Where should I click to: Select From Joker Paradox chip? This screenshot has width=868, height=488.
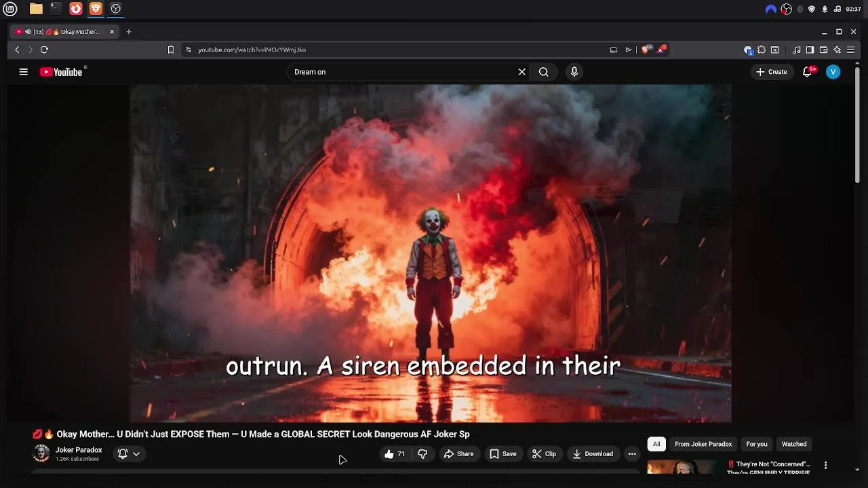703,444
